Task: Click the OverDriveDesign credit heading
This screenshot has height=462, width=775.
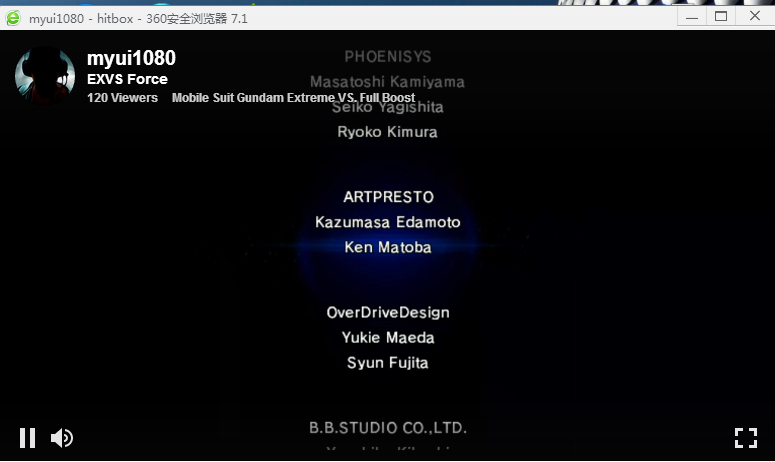Action: (x=388, y=313)
